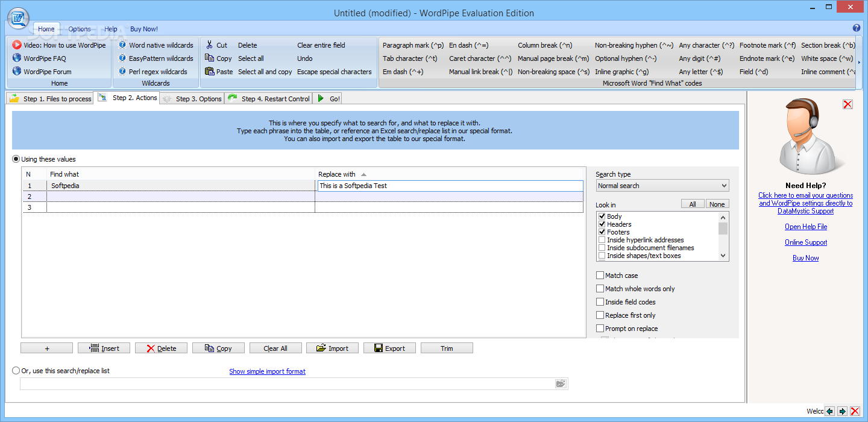Click the Open Help File link
Image resolution: width=868 pixels, height=422 pixels.
pyautogui.click(x=806, y=227)
